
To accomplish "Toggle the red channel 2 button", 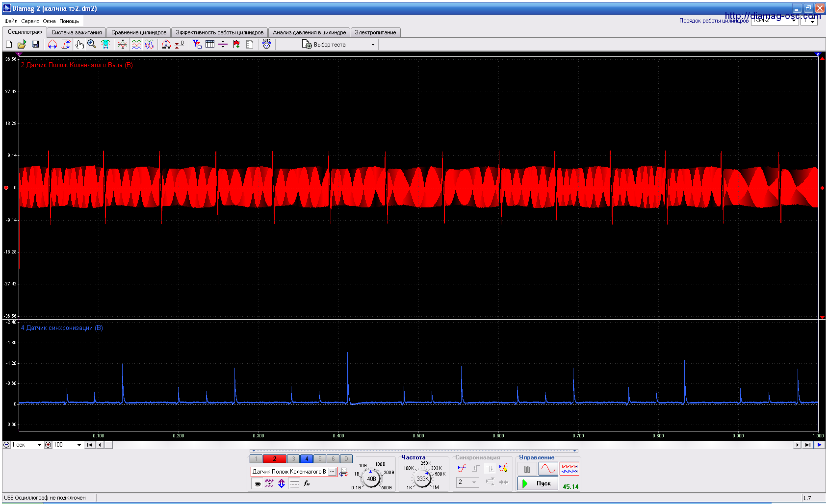I will [x=275, y=459].
